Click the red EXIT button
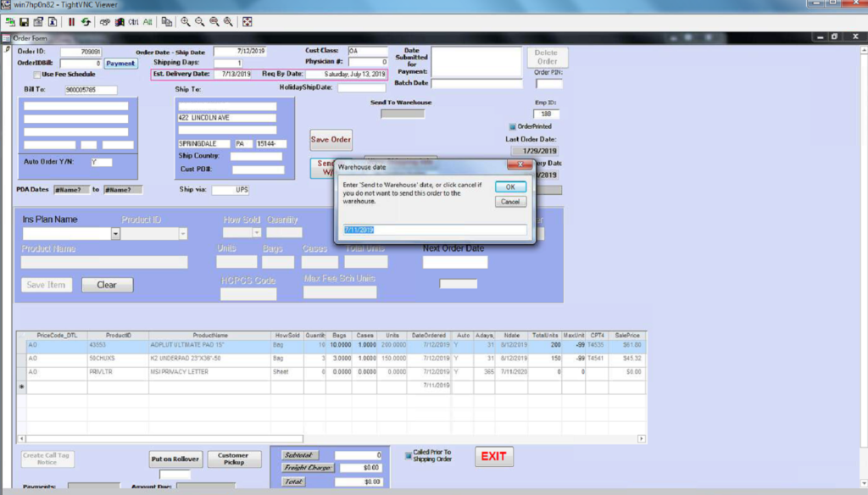Viewport: 868px width, 495px height. coord(493,456)
